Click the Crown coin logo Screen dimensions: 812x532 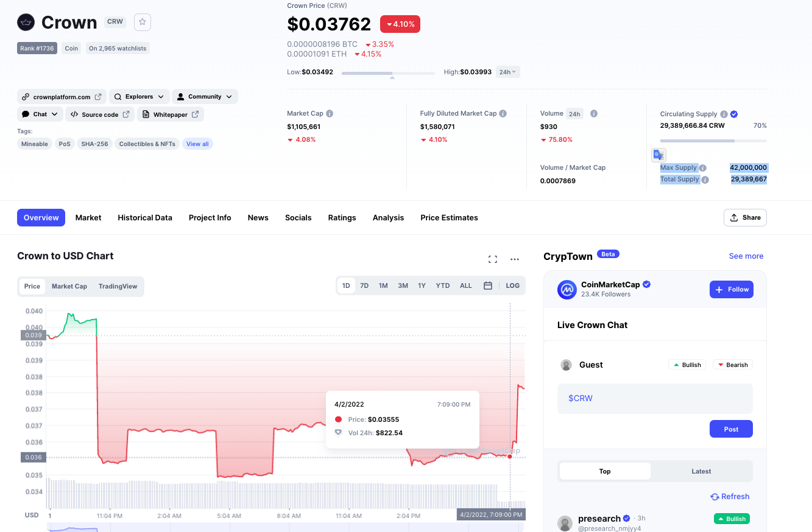point(26,23)
